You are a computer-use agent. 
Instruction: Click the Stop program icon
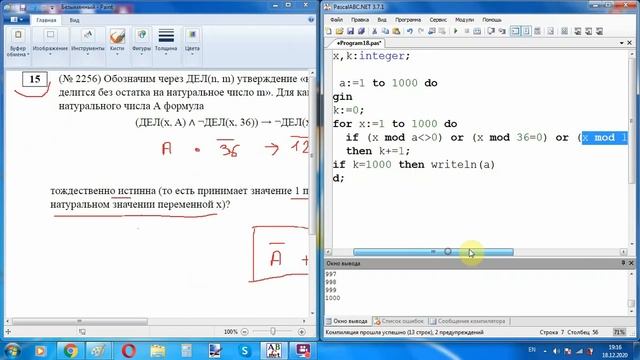click(467, 31)
